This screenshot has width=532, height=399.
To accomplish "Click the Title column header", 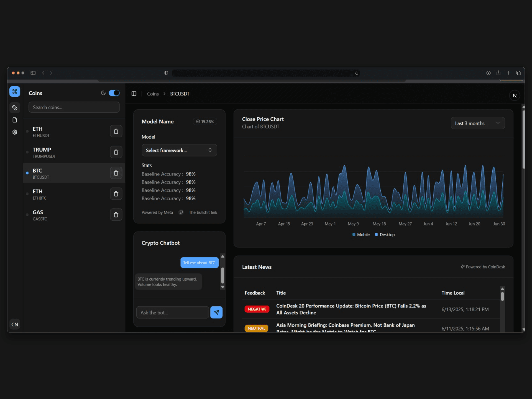I will [281, 293].
